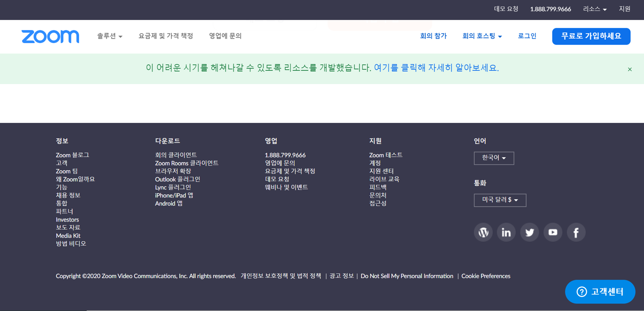Open the 웨비나 및 이벤트 link
The width and height of the screenshot is (644, 311).
click(x=286, y=187)
